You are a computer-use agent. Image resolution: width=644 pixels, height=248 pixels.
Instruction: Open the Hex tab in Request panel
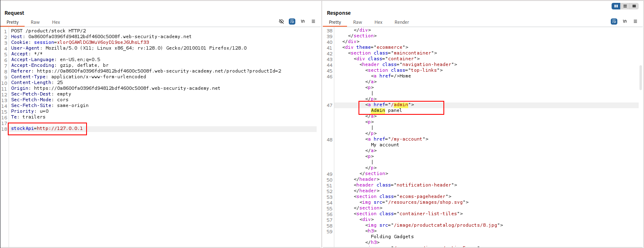pos(56,22)
